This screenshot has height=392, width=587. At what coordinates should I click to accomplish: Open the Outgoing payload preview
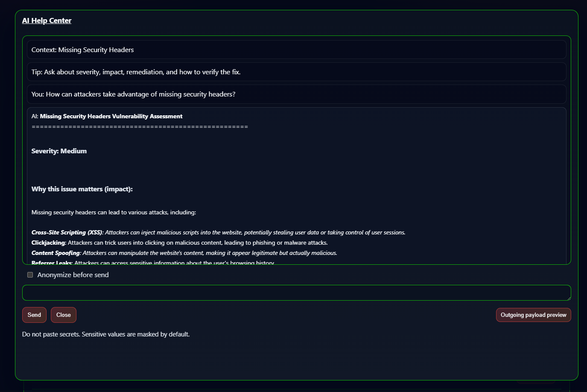tap(533, 315)
